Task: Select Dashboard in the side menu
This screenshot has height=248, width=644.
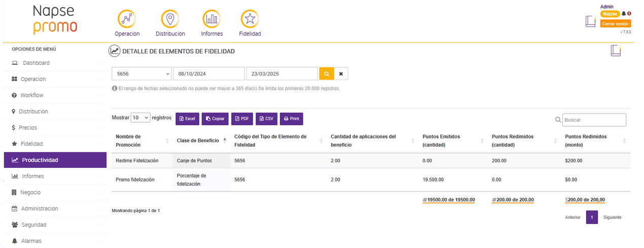Action: (35, 63)
